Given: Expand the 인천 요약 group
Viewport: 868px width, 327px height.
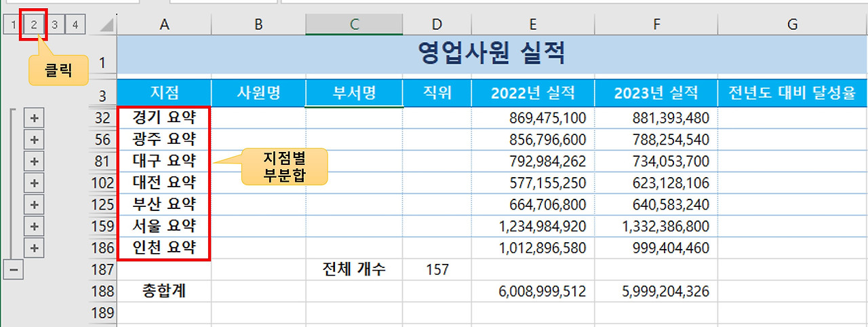Looking at the screenshot, I should 34,248.
